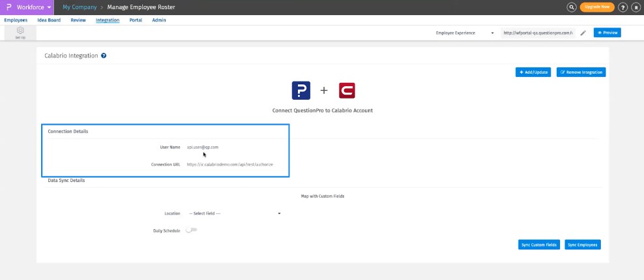Screen dimensions: 644x280
Task: Click the Calabrio Integration help icon
Action: [104, 55]
